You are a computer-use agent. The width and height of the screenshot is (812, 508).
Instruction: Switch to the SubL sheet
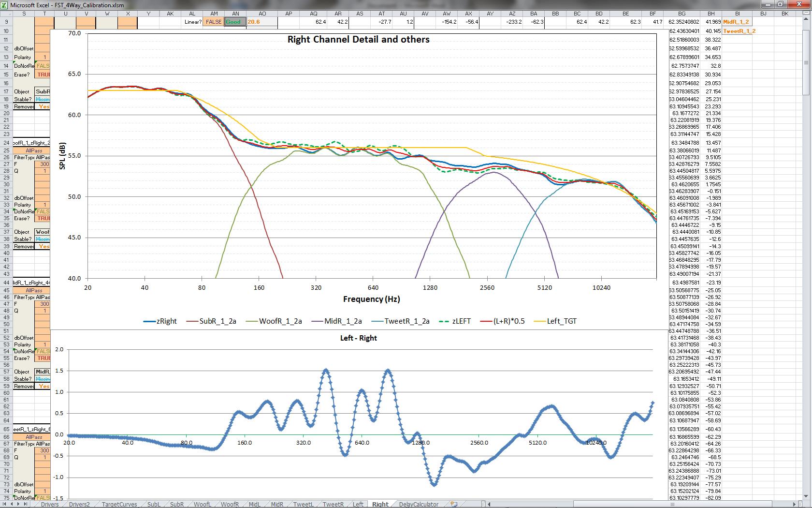154,504
